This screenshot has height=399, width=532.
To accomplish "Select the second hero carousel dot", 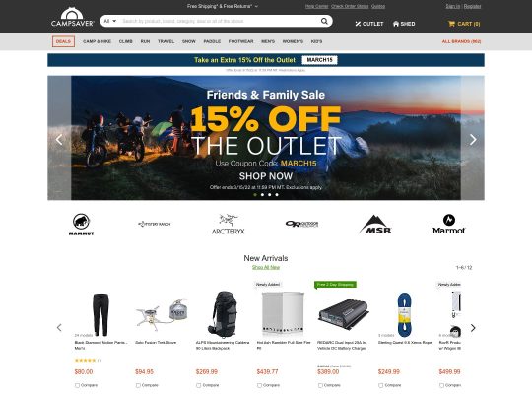I will 262,195.
